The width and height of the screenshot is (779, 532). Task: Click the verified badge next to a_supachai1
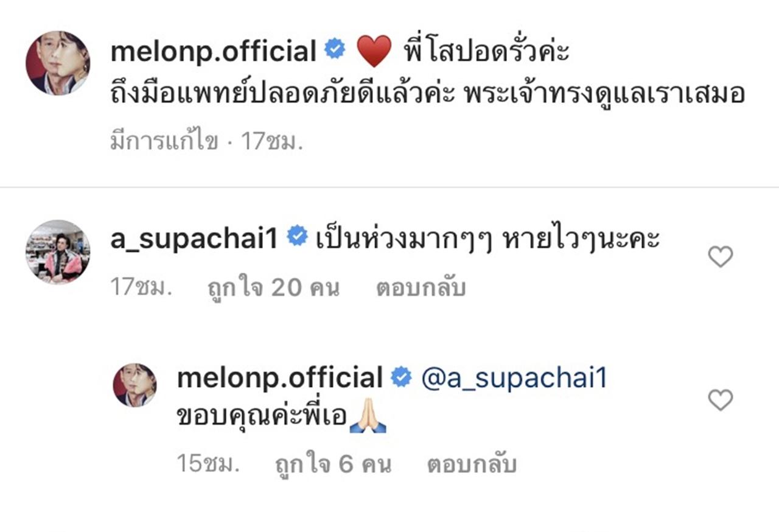pyautogui.click(x=297, y=236)
